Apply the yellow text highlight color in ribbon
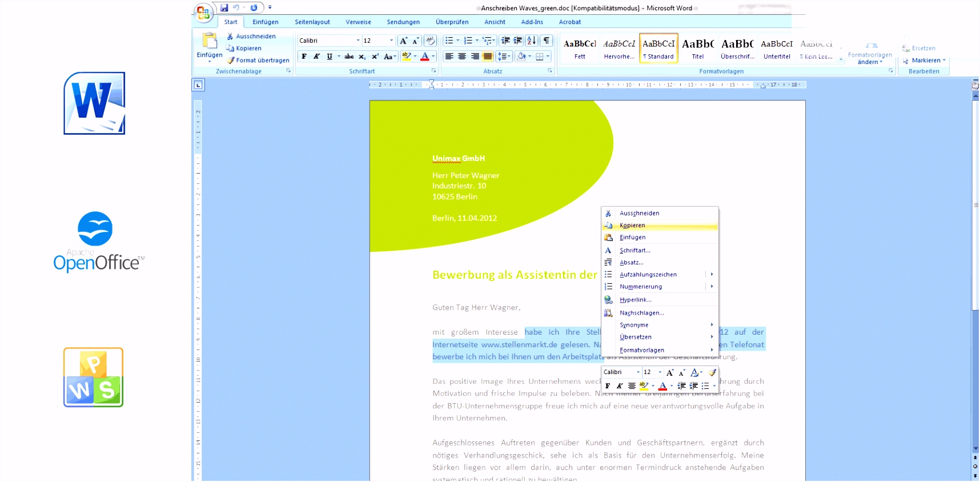The image size is (980, 482). [x=407, y=57]
